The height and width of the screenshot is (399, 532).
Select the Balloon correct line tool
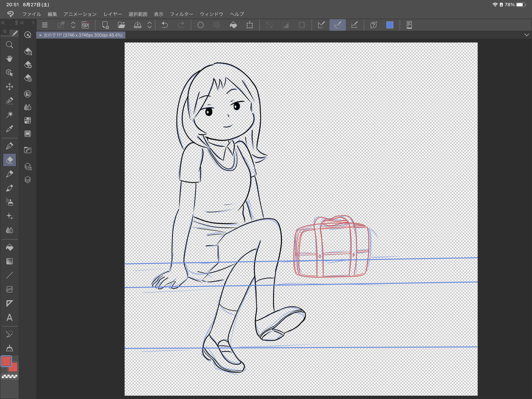point(9,333)
